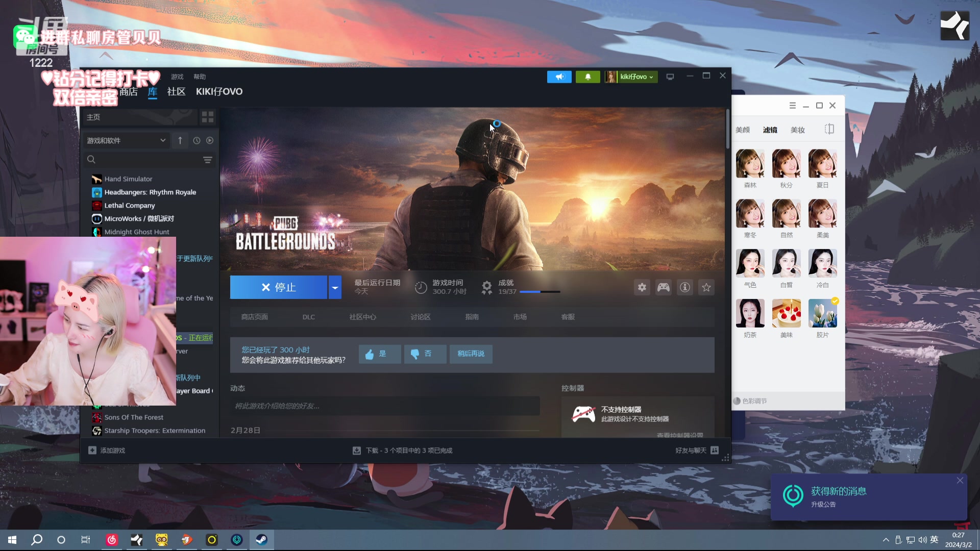The image size is (980, 551).
Task: Open PUBG 客服 link
Action: (x=568, y=317)
